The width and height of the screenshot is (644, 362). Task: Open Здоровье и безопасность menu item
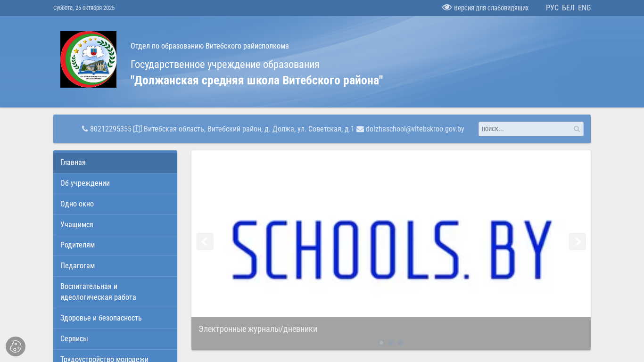pyautogui.click(x=115, y=318)
